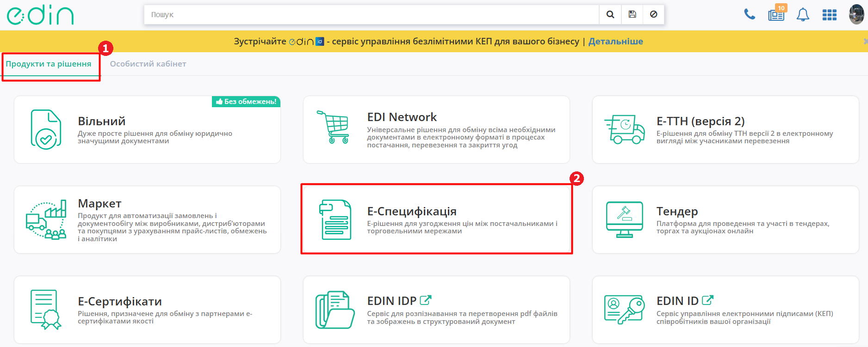Open the Е-Специфікація title

click(412, 211)
